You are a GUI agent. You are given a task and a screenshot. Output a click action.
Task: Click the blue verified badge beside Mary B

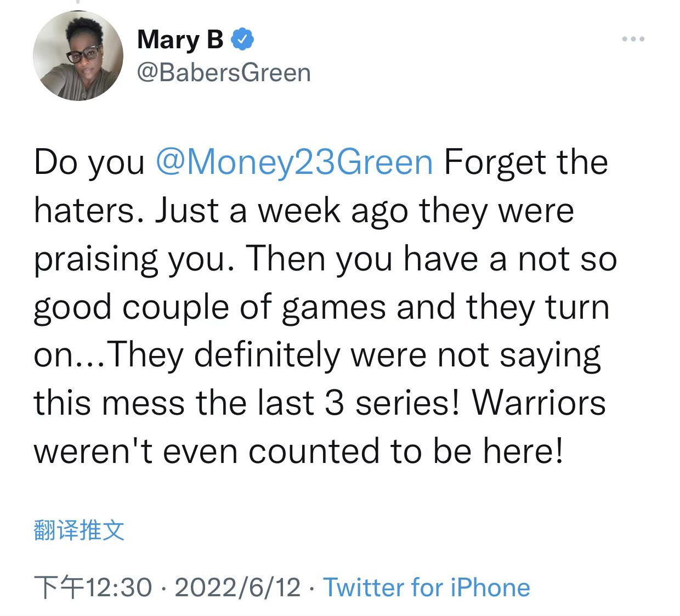pyautogui.click(x=242, y=39)
